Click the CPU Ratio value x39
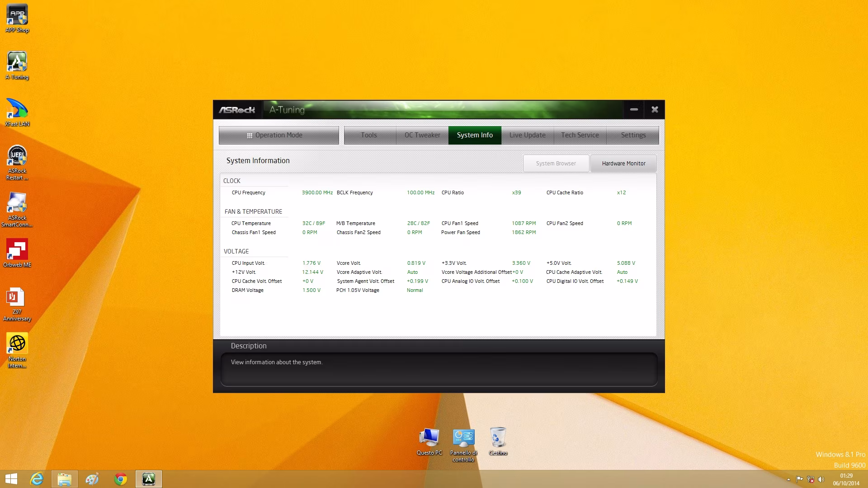This screenshot has width=868, height=488. (516, 192)
